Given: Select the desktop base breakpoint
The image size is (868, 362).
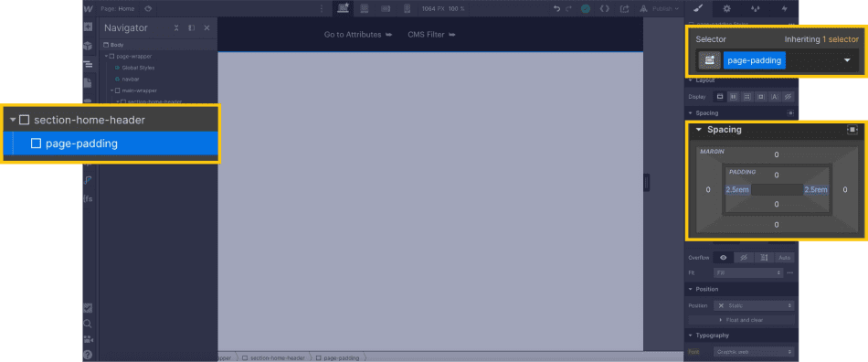Looking at the screenshot, I should click(344, 8).
